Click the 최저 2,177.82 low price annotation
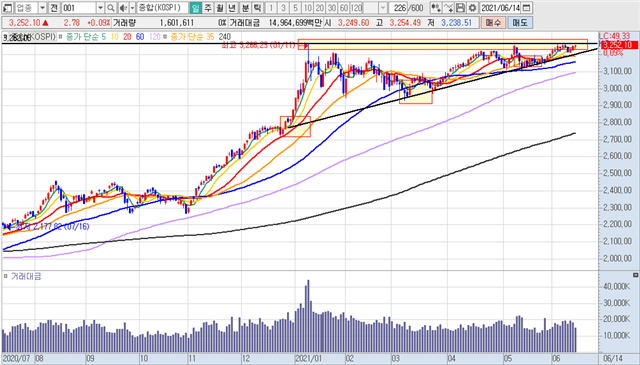 point(53,227)
